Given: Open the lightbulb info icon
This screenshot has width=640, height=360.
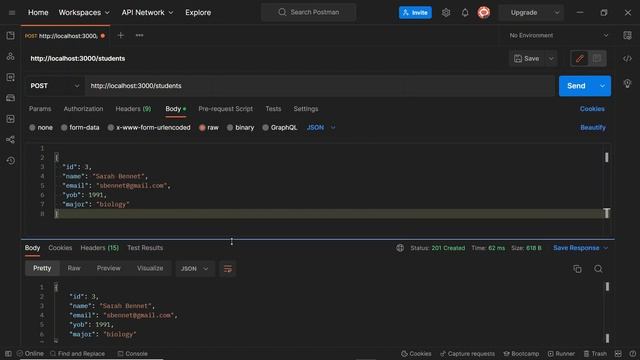Looking at the screenshot, I should point(627,84).
